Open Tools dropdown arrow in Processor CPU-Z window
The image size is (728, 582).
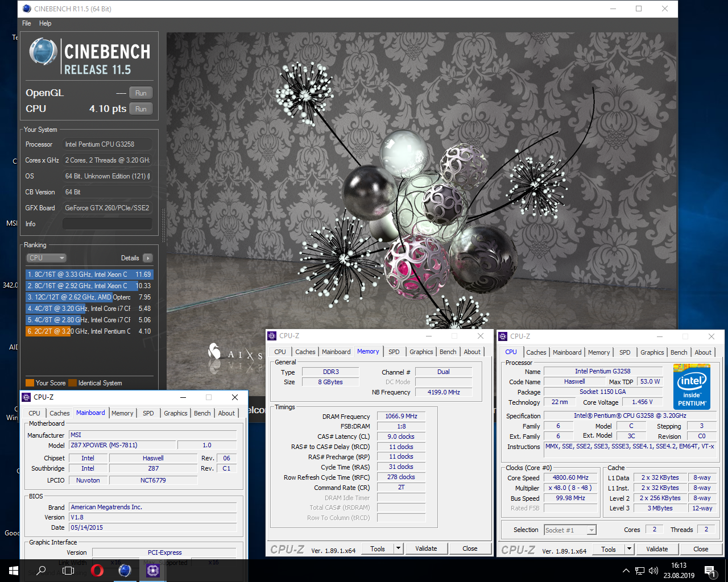(630, 550)
